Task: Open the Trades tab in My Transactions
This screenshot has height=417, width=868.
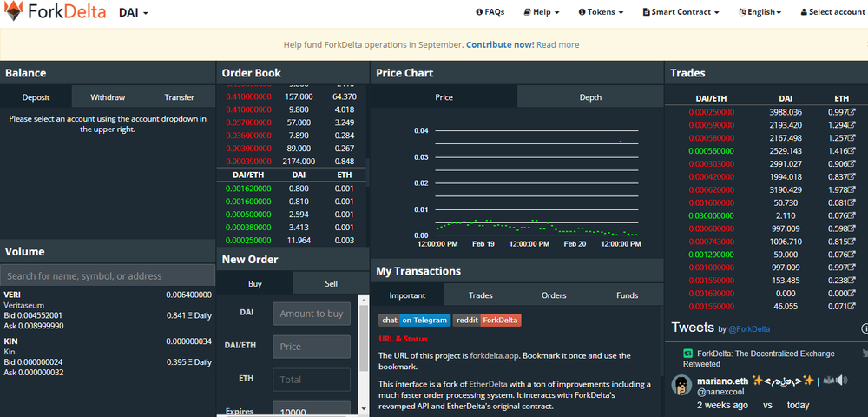Action: (481, 295)
